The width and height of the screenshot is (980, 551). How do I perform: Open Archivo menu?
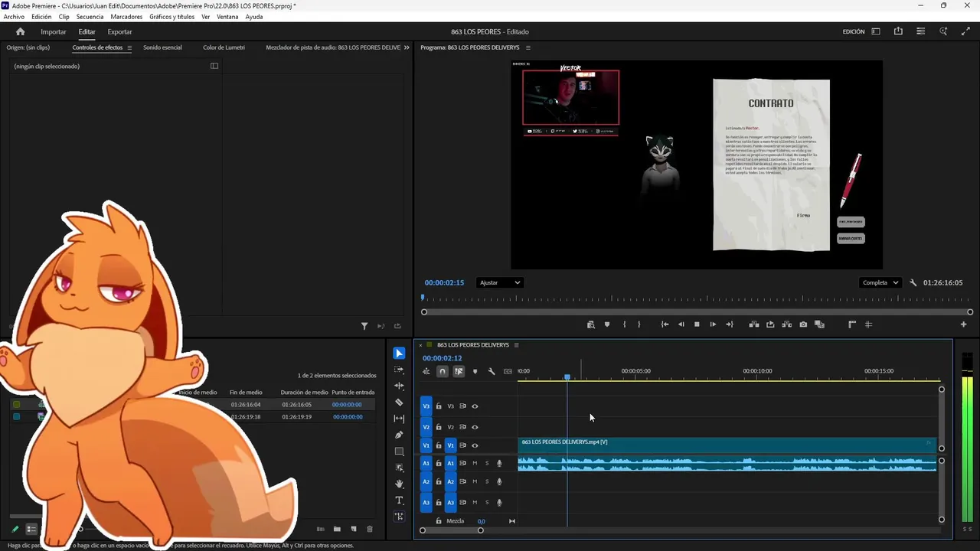(14, 17)
